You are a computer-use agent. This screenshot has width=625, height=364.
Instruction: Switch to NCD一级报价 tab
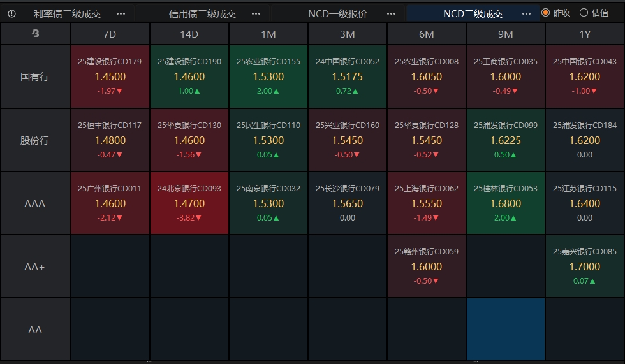pos(337,13)
